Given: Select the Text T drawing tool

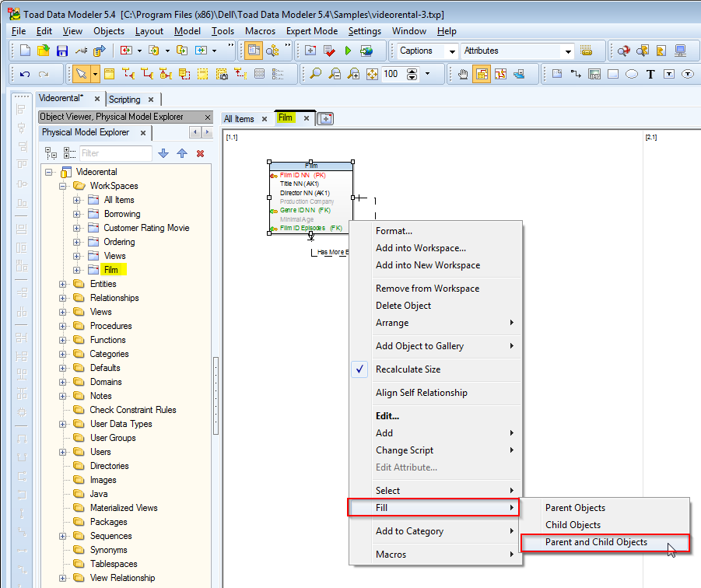Looking at the screenshot, I should tap(650, 74).
